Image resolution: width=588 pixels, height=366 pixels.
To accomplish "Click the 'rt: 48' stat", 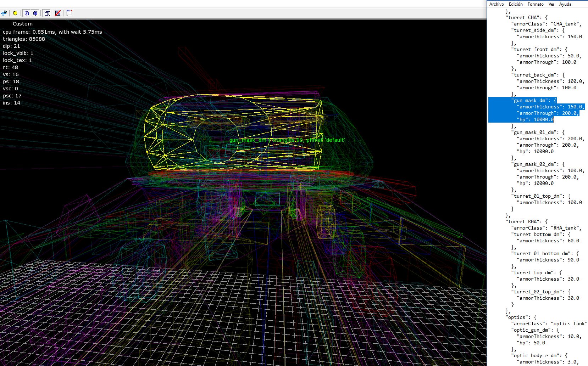I will [x=10, y=67].
